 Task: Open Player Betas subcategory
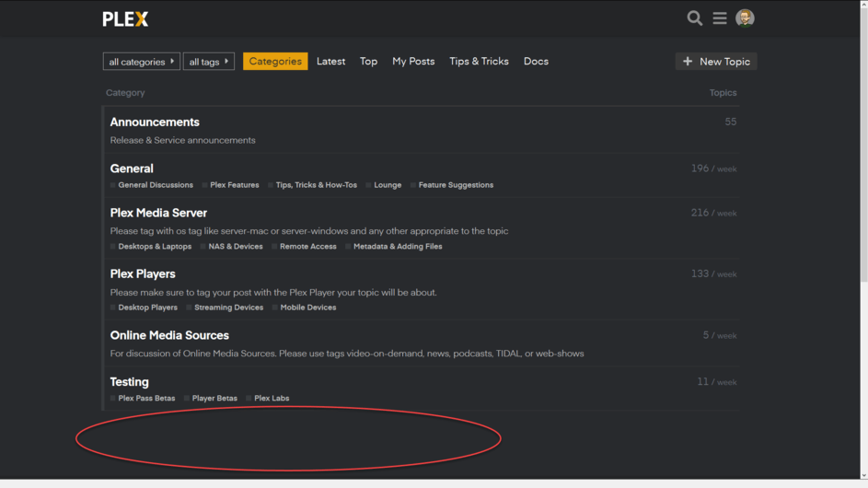214,399
